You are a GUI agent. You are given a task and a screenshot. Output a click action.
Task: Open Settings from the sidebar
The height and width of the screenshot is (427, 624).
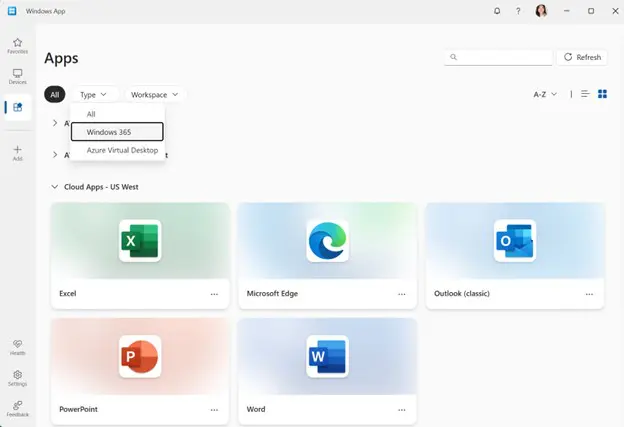pos(17,377)
